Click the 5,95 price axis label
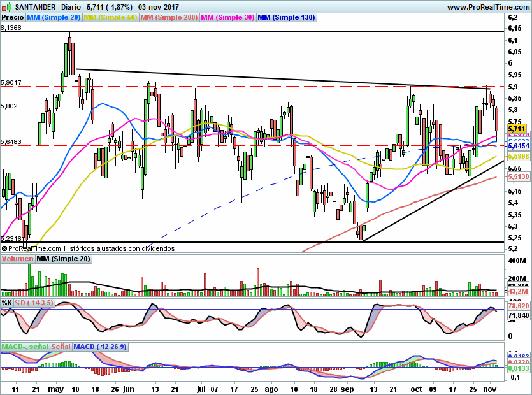The image size is (532, 395). tap(515, 75)
